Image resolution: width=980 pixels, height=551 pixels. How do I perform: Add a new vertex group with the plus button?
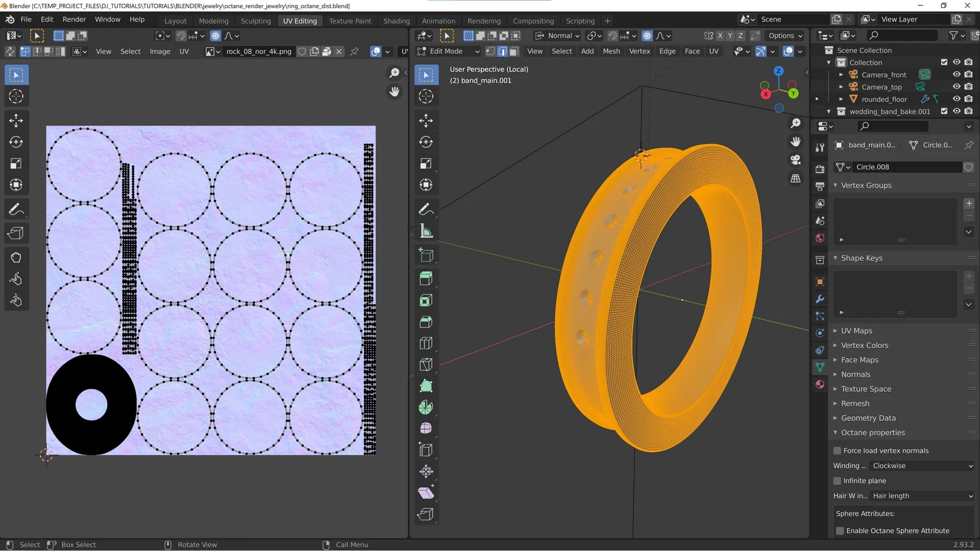pyautogui.click(x=968, y=203)
